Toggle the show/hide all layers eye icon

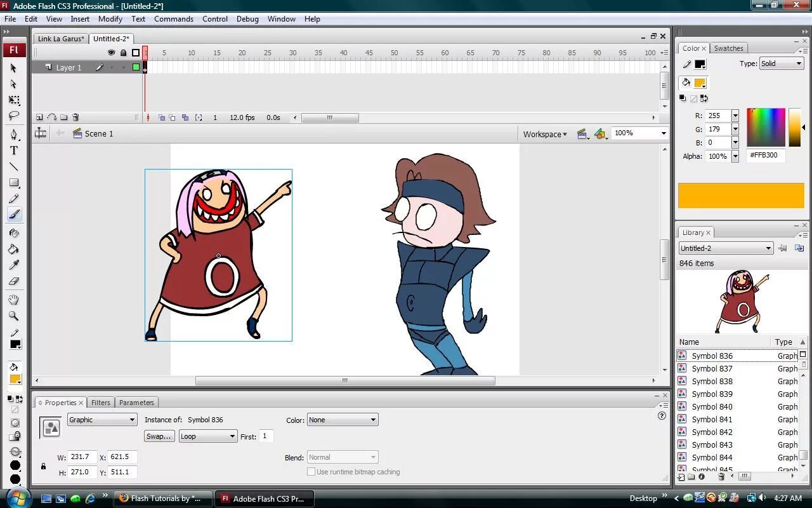[111, 53]
